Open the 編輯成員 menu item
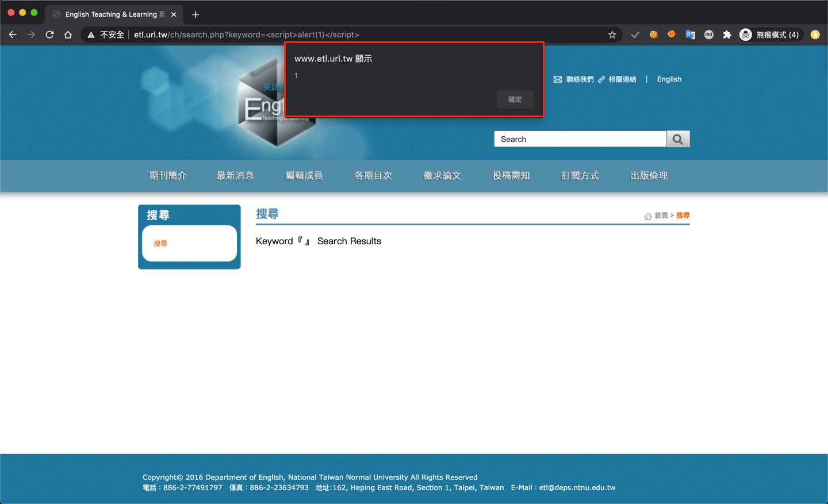 pyautogui.click(x=304, y=176)
